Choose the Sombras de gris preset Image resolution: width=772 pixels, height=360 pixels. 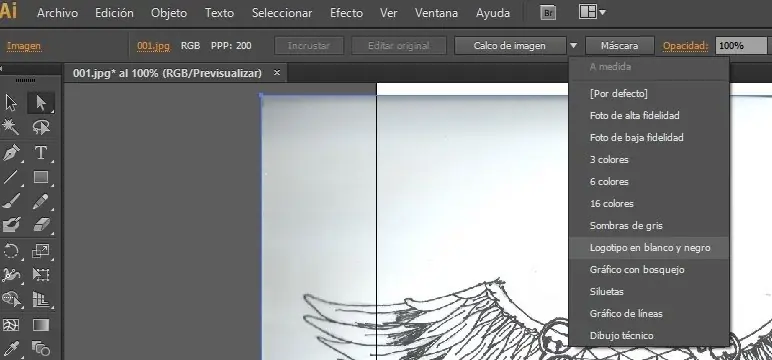coord(648,226)
